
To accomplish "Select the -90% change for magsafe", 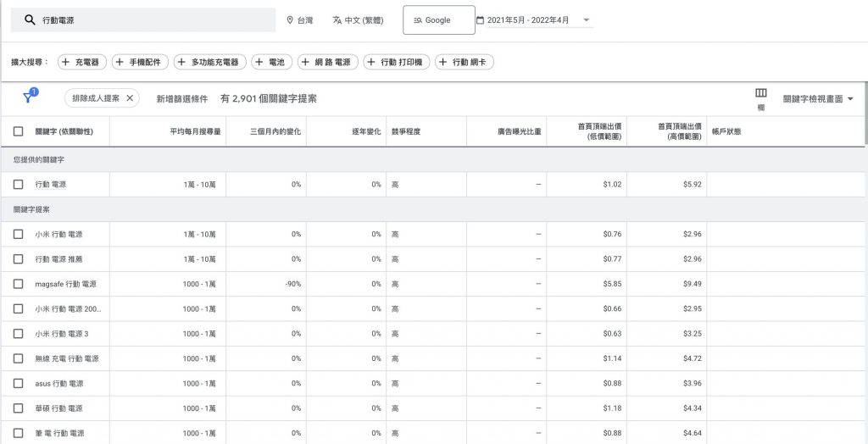I will pyautogui.click(x=292, y=284).
